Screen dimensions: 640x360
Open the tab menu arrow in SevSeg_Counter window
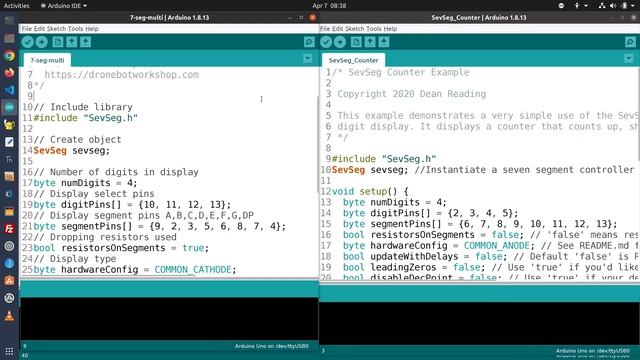point(629,59)
